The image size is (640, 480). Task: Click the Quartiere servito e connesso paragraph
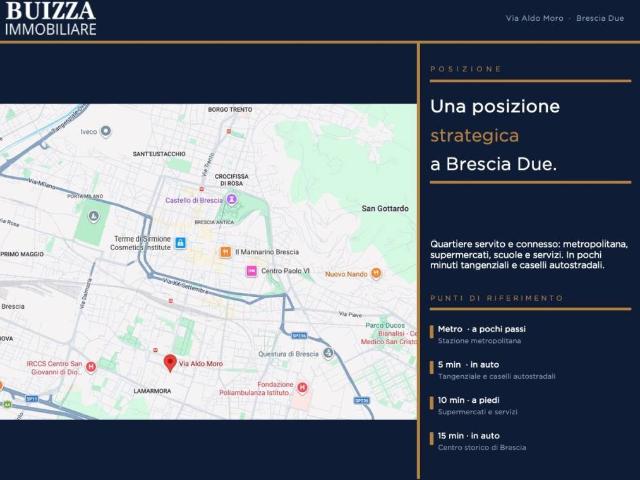[529, 255]
